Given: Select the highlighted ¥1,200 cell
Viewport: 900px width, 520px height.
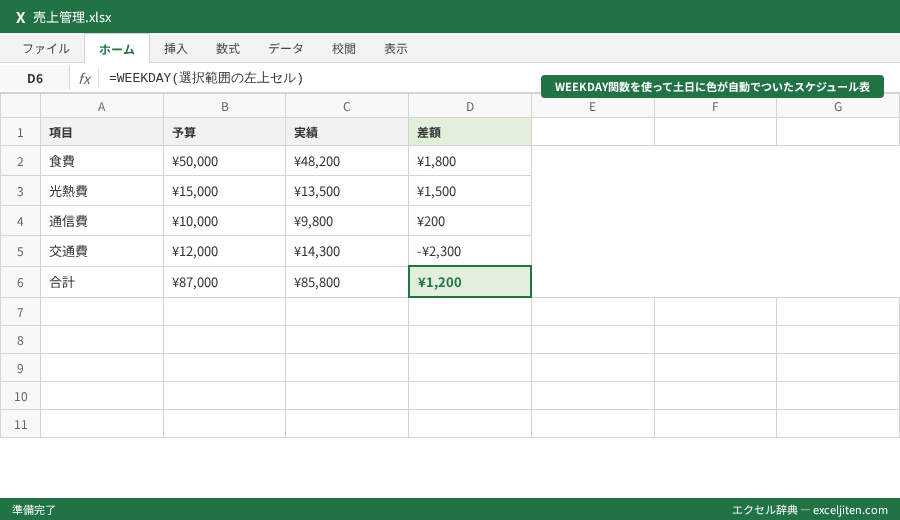Looking at the screenshot, I should tap(470, 282).
